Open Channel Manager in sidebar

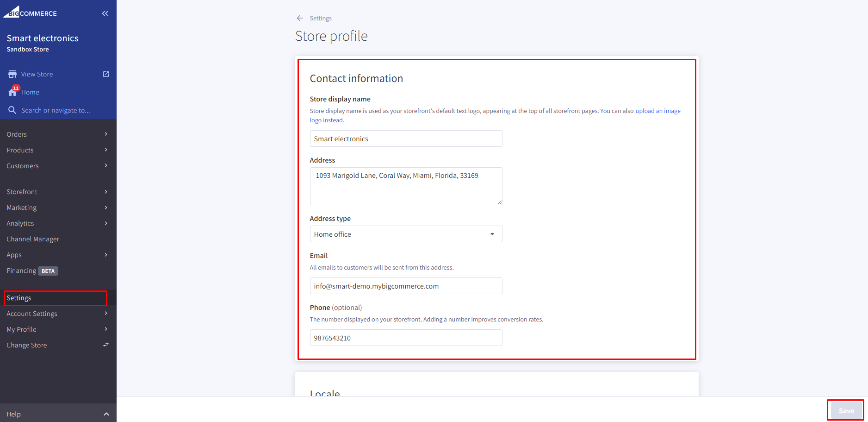33,239
